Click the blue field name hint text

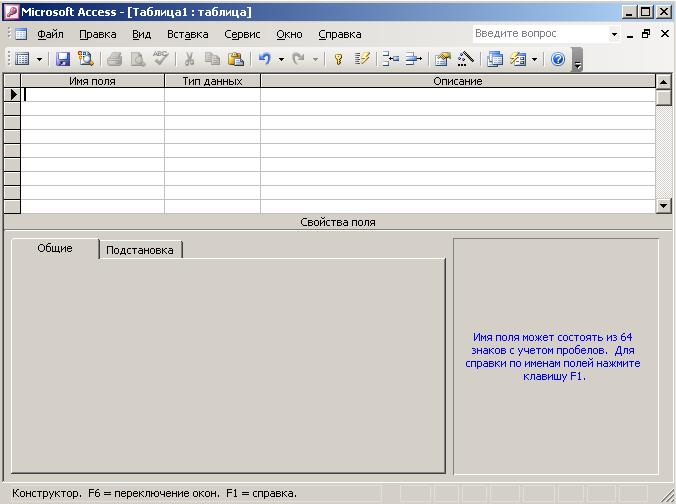(x=553, y=357)
